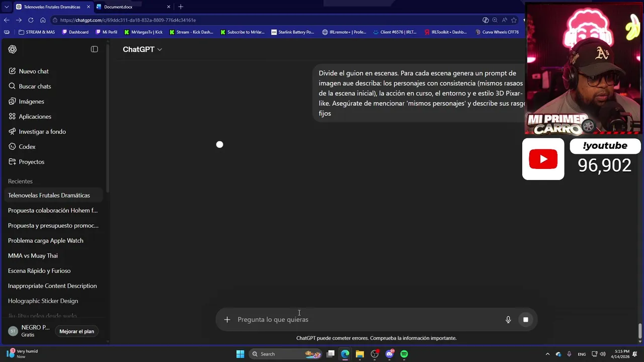The width and height of the screenshot is (644, 362).
Task: Open File Explorer from the taskbar
Action: click(360, 354)
